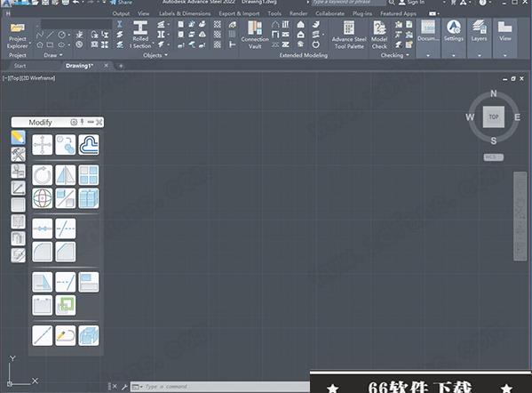Switch to the Start file tab
The height and width of the screenshot is (393, 532).
point(20,66)
